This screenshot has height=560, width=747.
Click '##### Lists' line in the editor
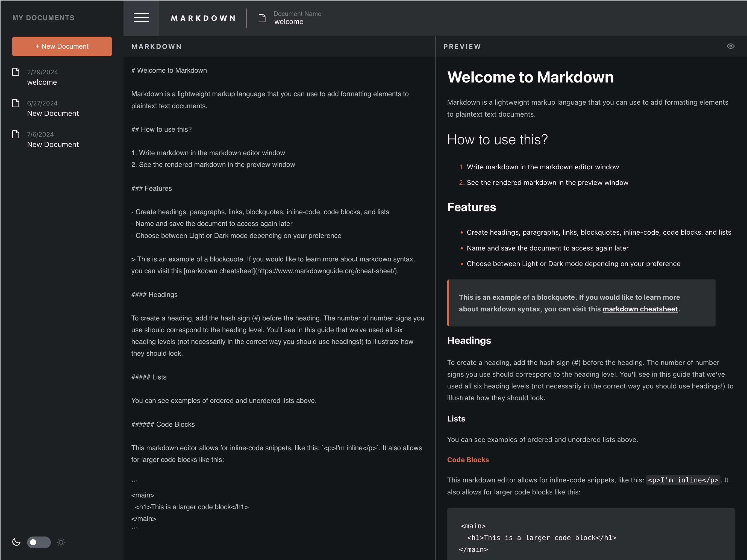pos(149,377)
